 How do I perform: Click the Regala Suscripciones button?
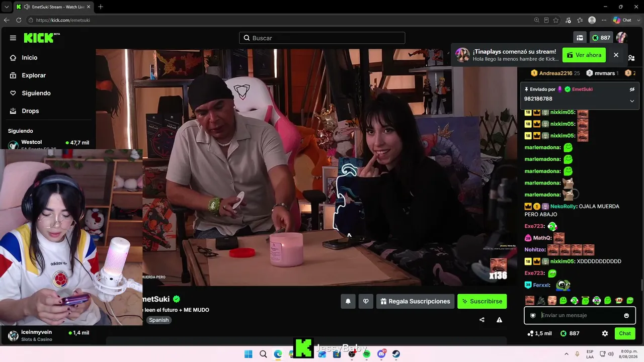pyautogui.click(x=415, y=301)
